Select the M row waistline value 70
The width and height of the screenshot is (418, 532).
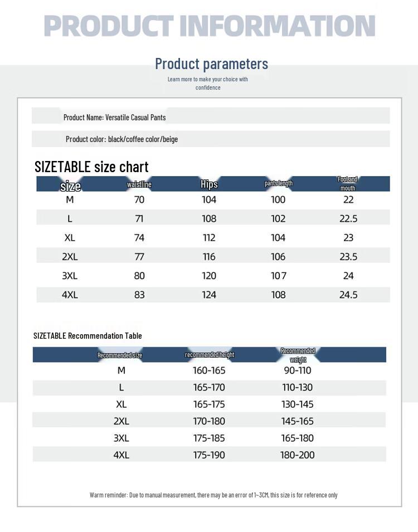tap(139, 200)
